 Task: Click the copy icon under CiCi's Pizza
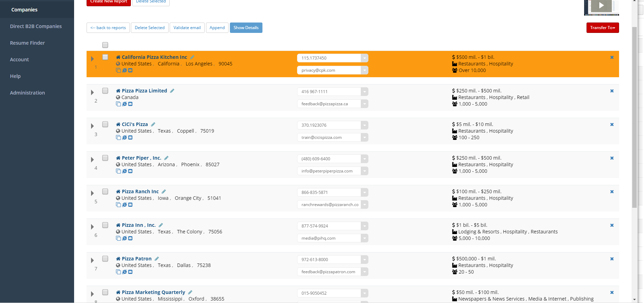[x=118, y=137]
